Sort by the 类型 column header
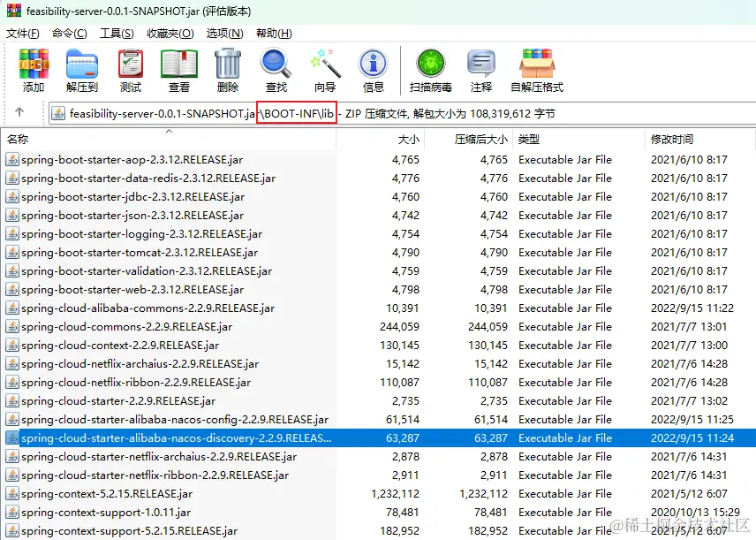756x540 pixels. (x=578, y=140)
